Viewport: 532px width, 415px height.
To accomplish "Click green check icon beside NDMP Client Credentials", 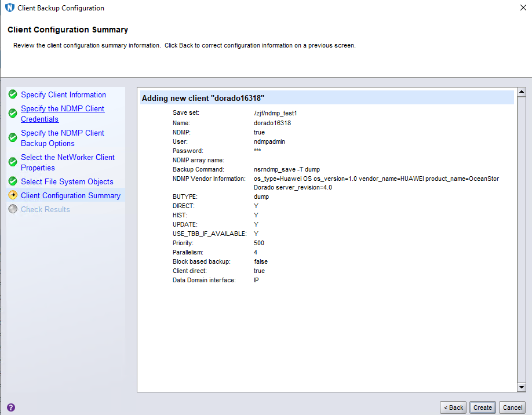I will point(13,114).
